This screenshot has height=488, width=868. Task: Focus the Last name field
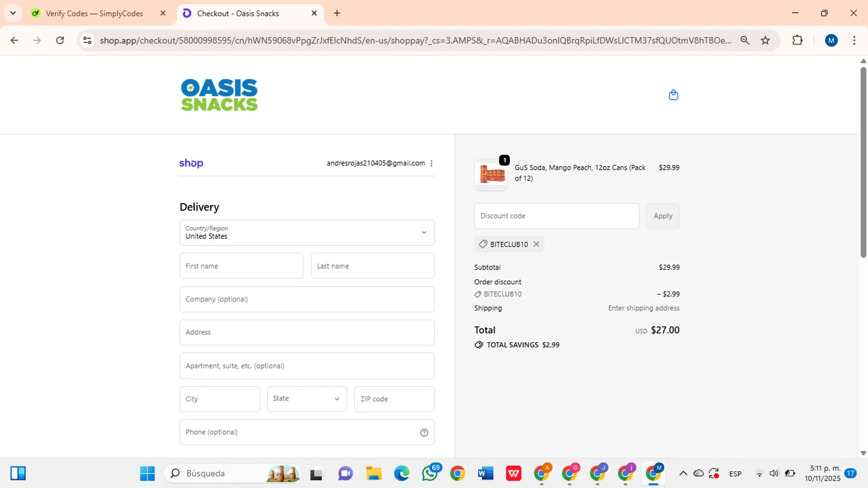pos(373,266)
